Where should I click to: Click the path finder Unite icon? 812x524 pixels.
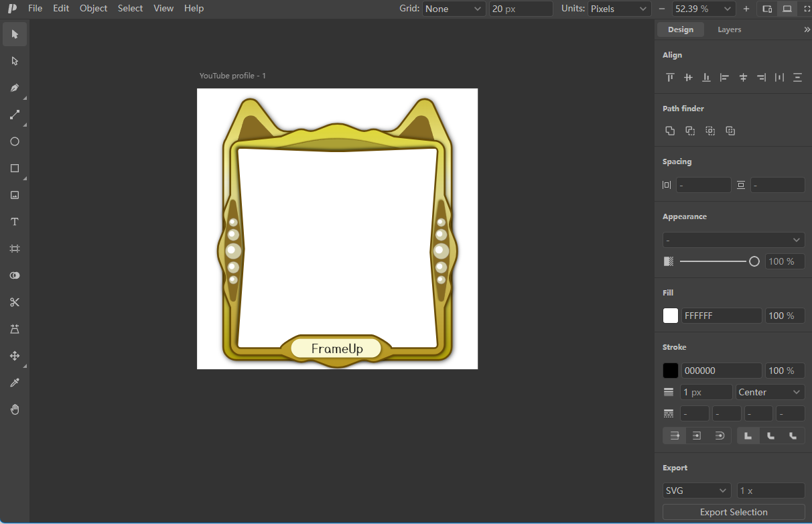(670, 131)
